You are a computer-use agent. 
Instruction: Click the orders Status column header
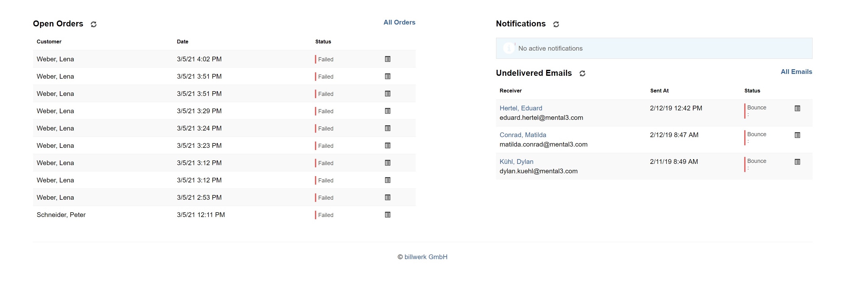pos(323,42)
